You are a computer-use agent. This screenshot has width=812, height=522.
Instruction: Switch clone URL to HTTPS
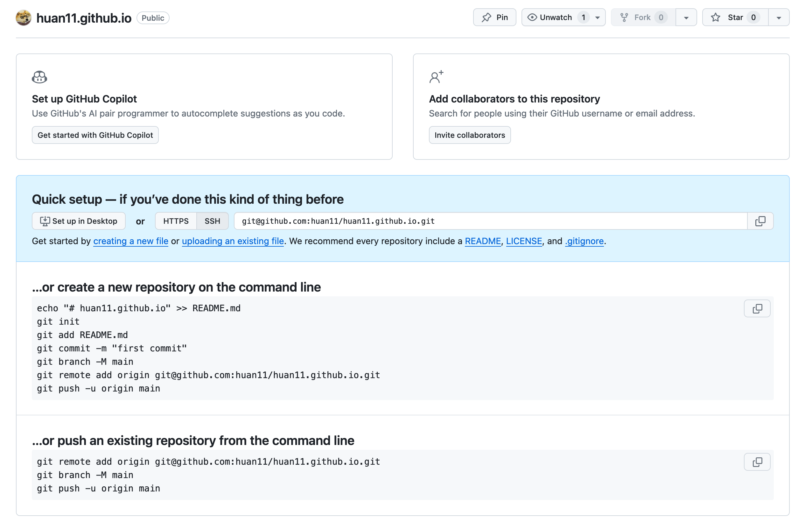point(176,221)
